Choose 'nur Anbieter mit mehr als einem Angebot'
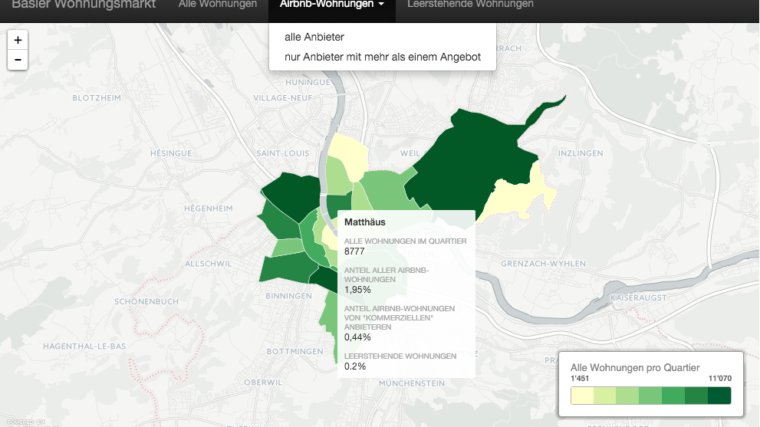Image resolution: width=760 pixels, height=427 pixels. pyautogui.click(x=382, y=57)
